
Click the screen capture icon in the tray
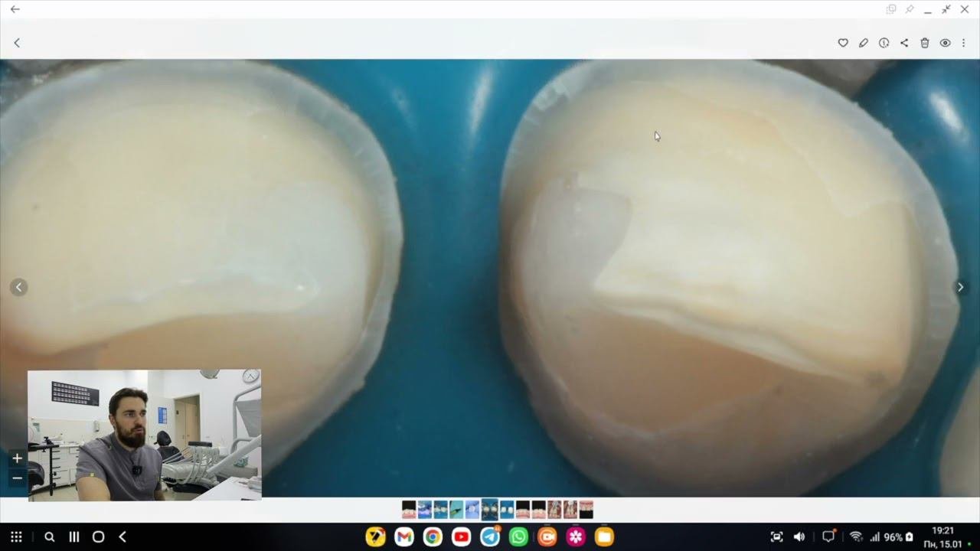(776, 537)
